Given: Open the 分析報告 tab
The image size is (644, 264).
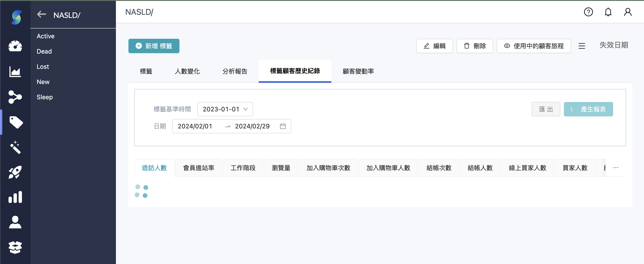Looking at the screenshot, I should tap(234, 71).
